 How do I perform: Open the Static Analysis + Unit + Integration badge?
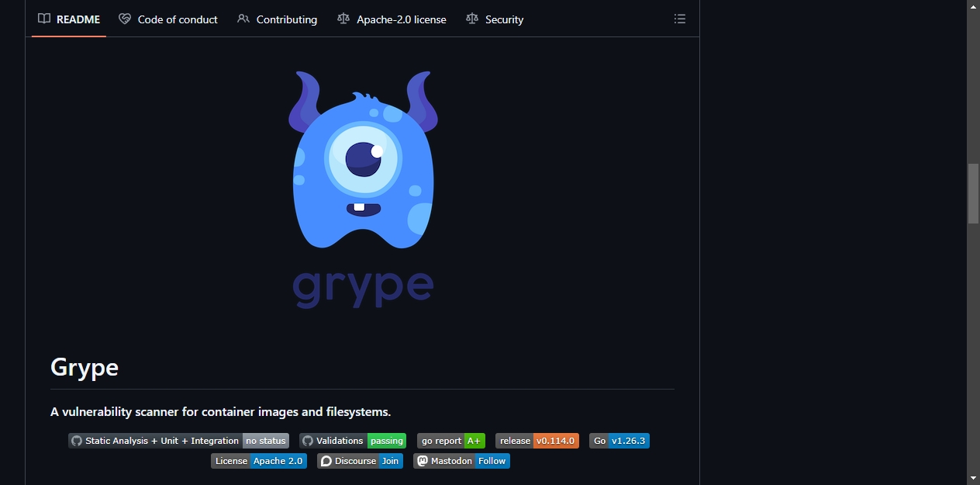(178, 441)
